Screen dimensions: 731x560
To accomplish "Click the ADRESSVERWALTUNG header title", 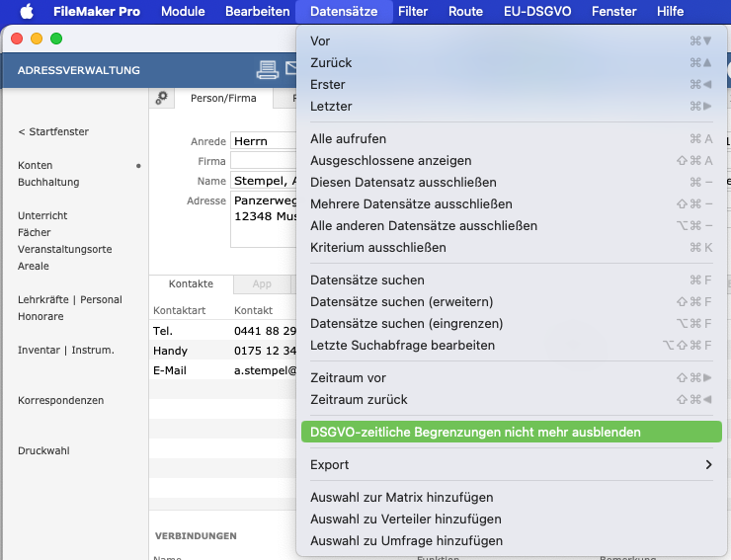I will 78,70.
